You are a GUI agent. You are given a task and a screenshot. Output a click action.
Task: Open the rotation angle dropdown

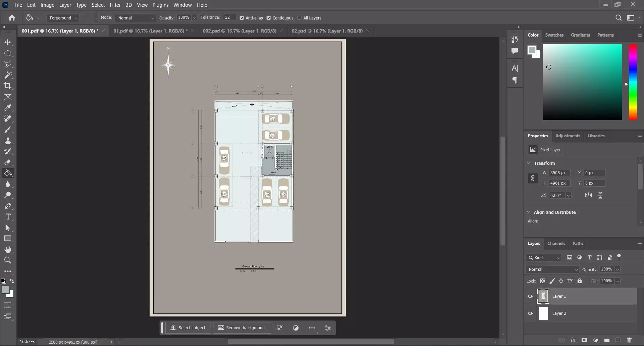[569, 196]
